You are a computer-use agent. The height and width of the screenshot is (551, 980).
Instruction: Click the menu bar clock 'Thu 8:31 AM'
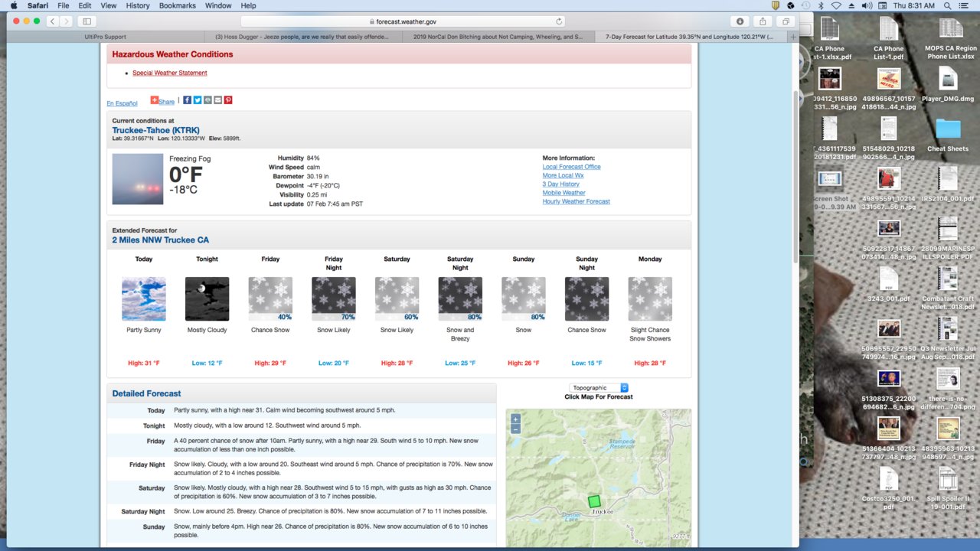(914, 5)
